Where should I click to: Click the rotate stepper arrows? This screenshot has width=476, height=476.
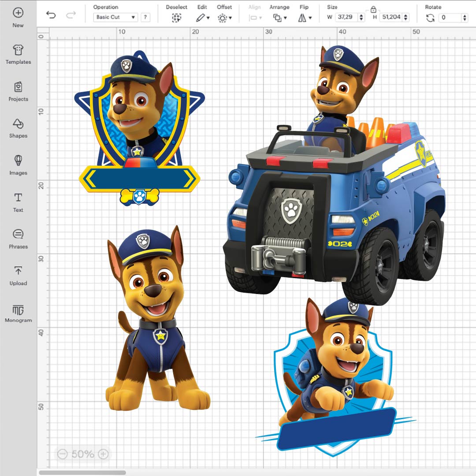[x=465, y=18]
